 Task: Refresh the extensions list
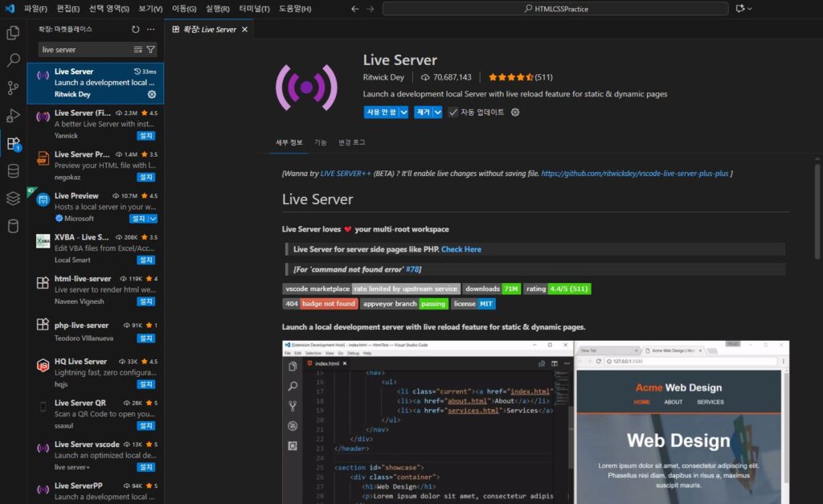(135, 29)
